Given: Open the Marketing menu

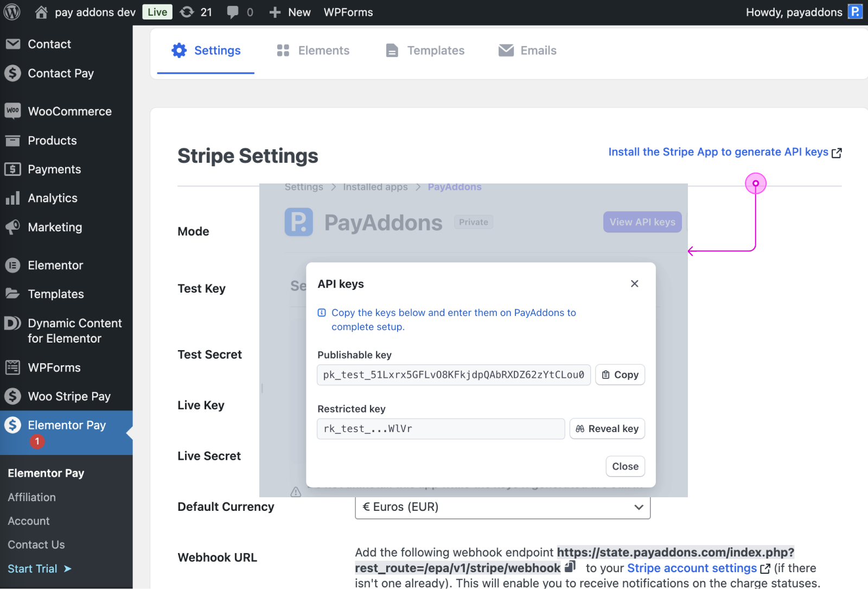Looking at the screenshot, I should tap(55, 227).
